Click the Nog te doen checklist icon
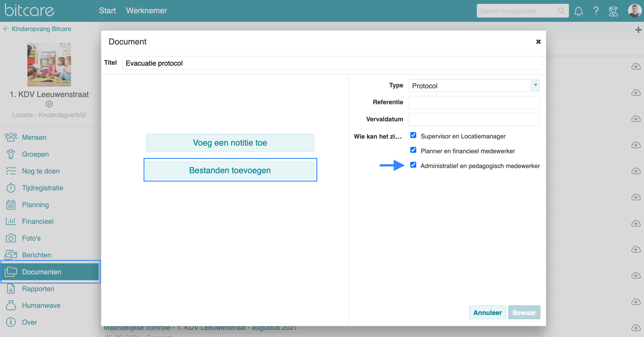The width and height of the screenshot is (644, 337). [x=11, y=171]
